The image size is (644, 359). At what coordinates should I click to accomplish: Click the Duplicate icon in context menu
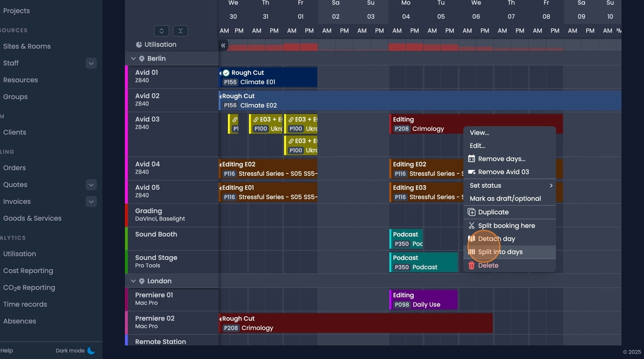(471, 212)
